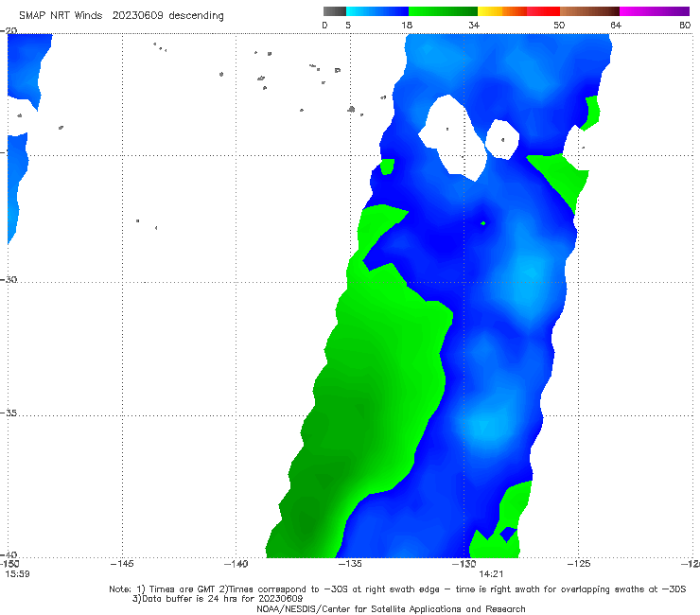Select the yellow-orange segment of the color scale
Viewport: 700px width, 615px height.
502,11
